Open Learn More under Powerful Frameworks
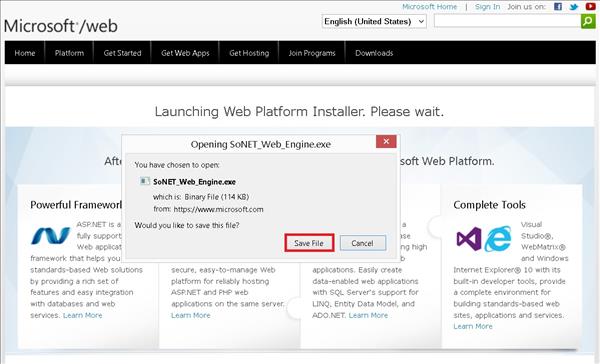Screen dimensions: 600x364 tap(83, 315)
